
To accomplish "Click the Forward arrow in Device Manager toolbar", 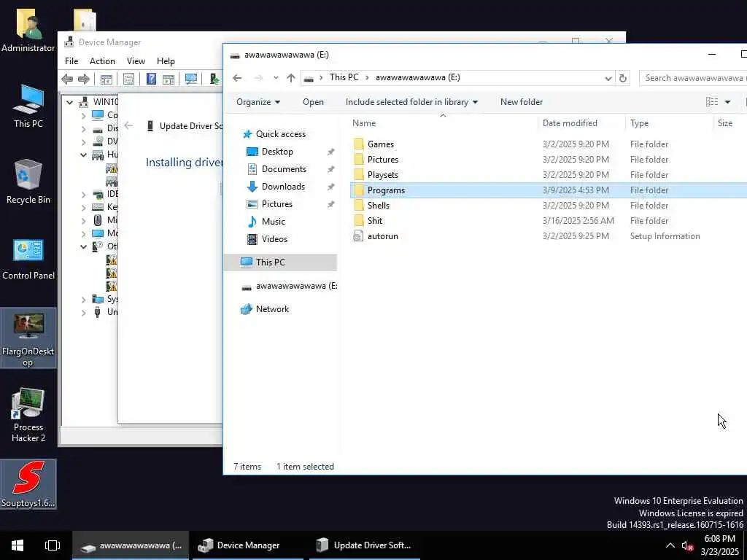I will click(84, 79).
